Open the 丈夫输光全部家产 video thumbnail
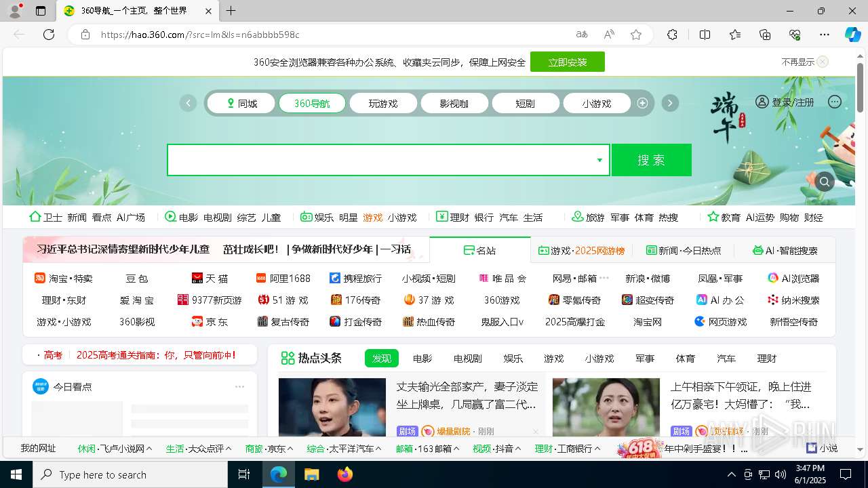Viewport: 868px width, 488px height. coord(332,407)
